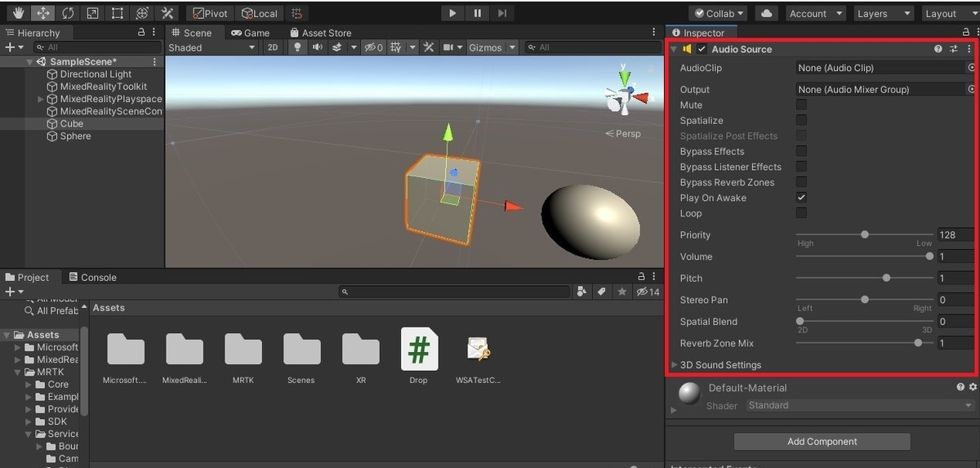Switch to the Game tab
Viewport: 980px width, 468px height.
(x=250, y=33)
